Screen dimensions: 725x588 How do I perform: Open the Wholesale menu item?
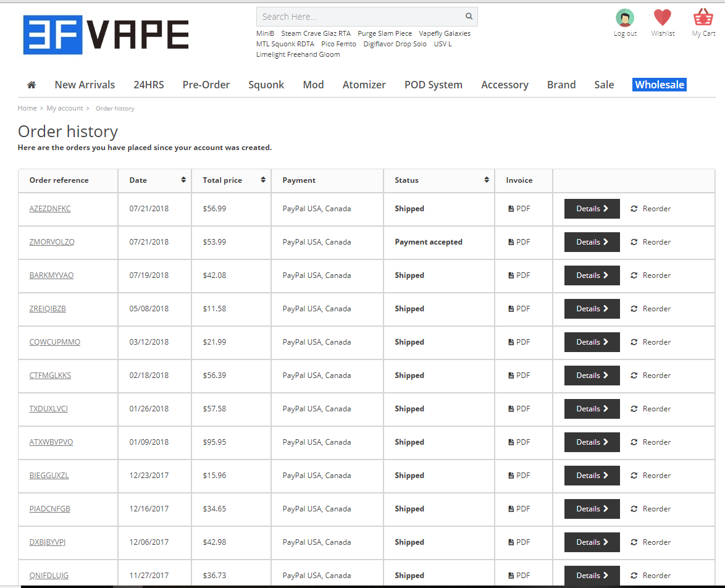click(x=659, y=85)
